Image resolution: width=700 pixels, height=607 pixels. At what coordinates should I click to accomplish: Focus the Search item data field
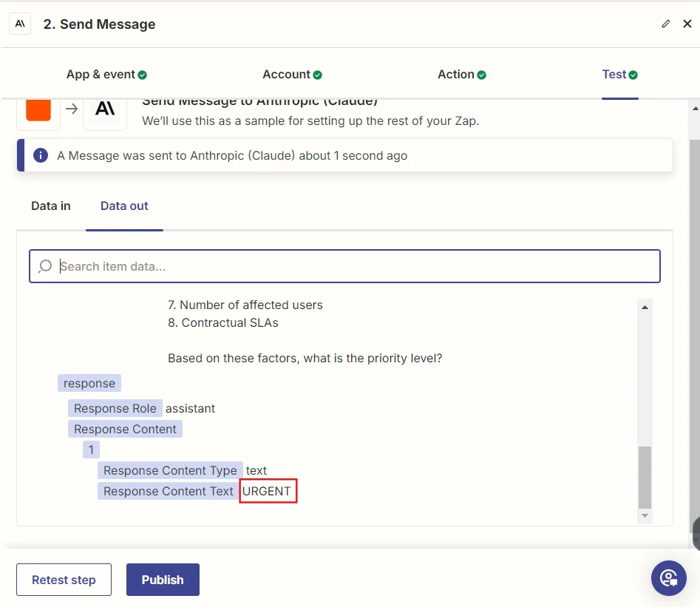[344, 266]
